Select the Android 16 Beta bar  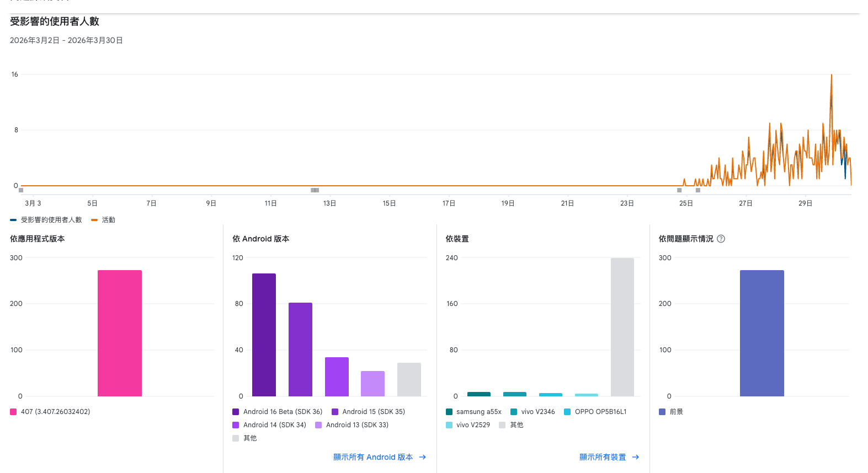tap(264, 335)
